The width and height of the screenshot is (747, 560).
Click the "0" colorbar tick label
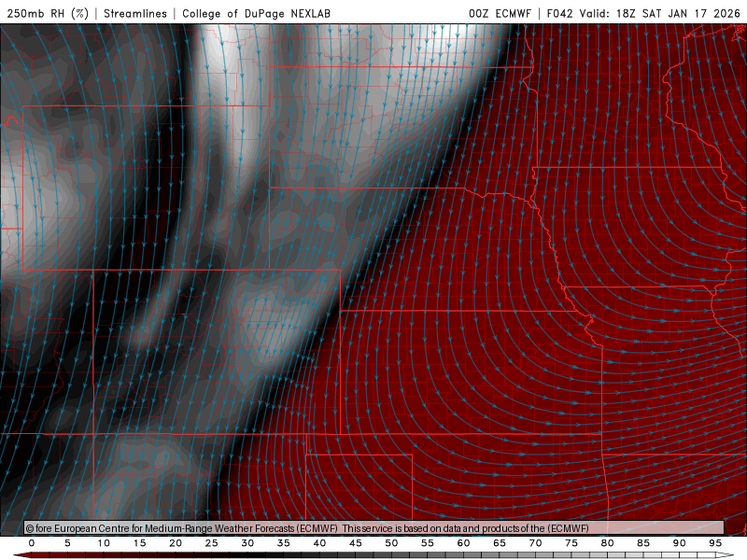click(x=32, y=543)
